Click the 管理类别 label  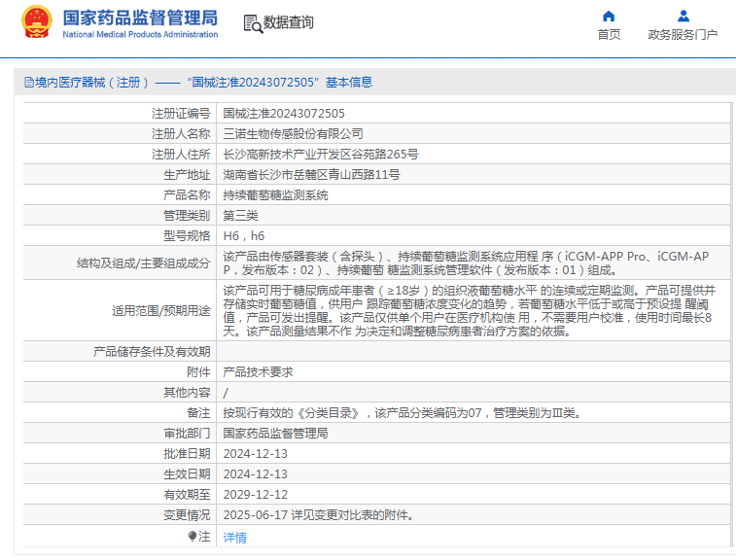(187, 216)
